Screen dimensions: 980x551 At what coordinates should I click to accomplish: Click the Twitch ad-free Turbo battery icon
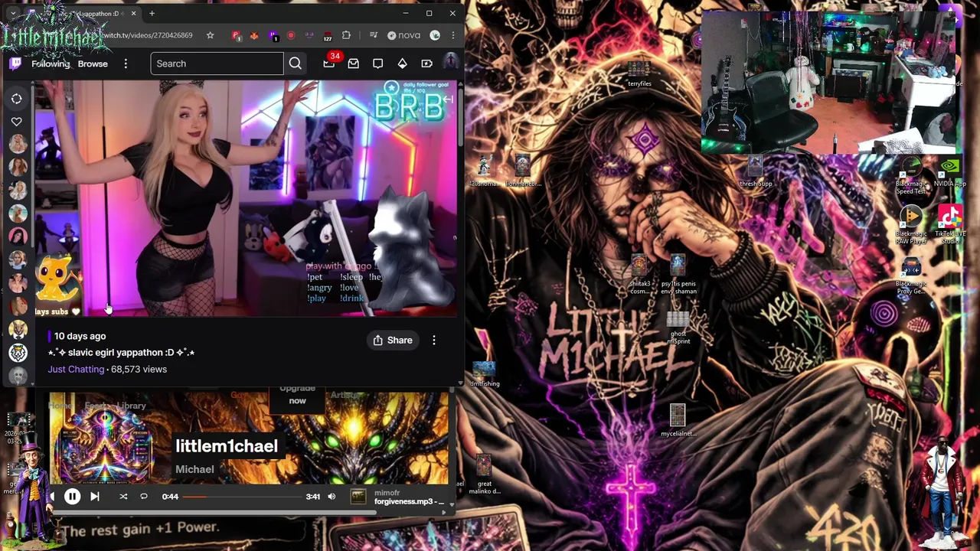[x=427, y=64]
